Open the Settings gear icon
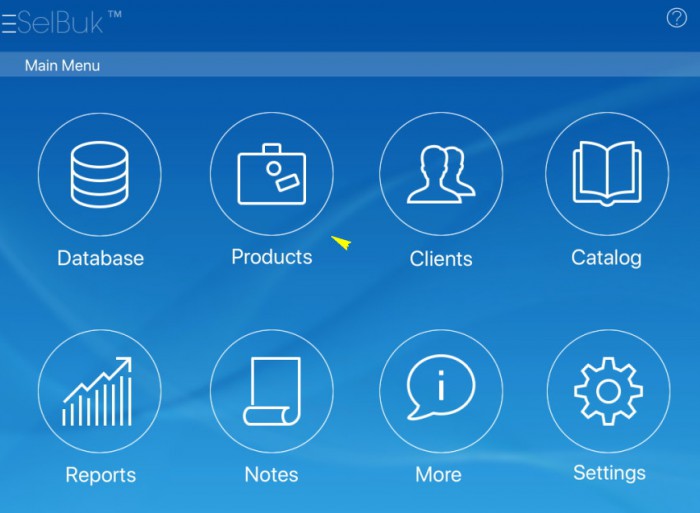This screenshot has width=700, height=513. click(608, 391)
